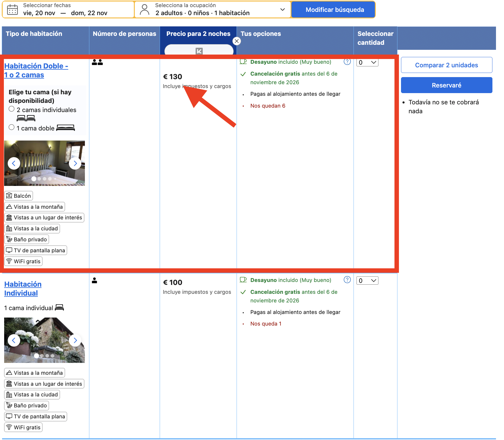This screenshot has width=504, height=440.
Task: Close the price column popup with X
Action: coord(237,41)
